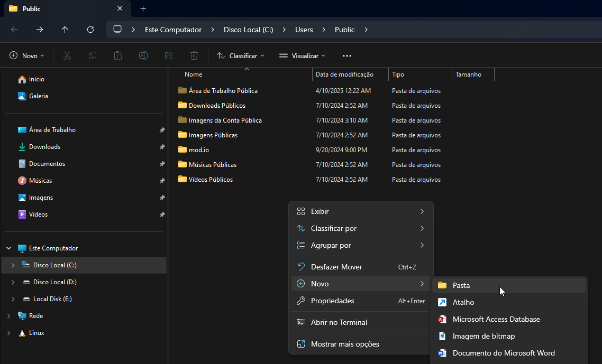Viewport: 602px width, 364px height.
Task: Open the Novo dropdown in toolbar
Action: [x=28, y=55]
